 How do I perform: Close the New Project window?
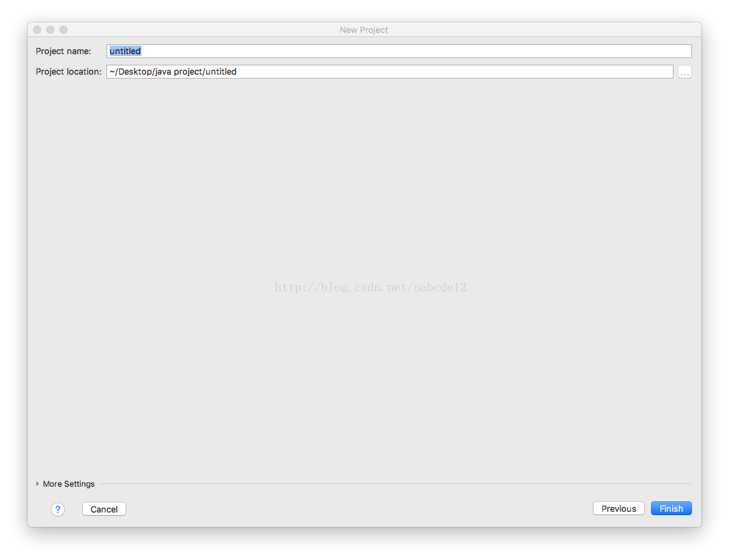click(37, 30)
